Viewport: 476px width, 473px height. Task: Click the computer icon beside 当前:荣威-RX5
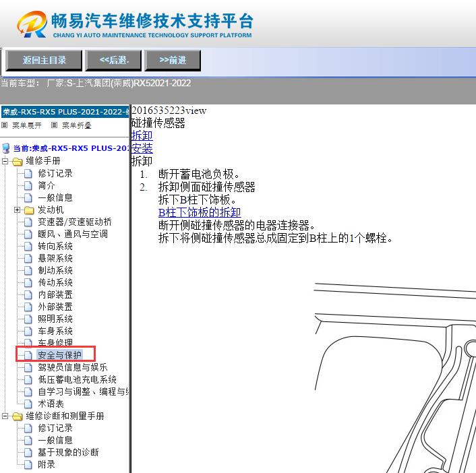coord(6,148)
